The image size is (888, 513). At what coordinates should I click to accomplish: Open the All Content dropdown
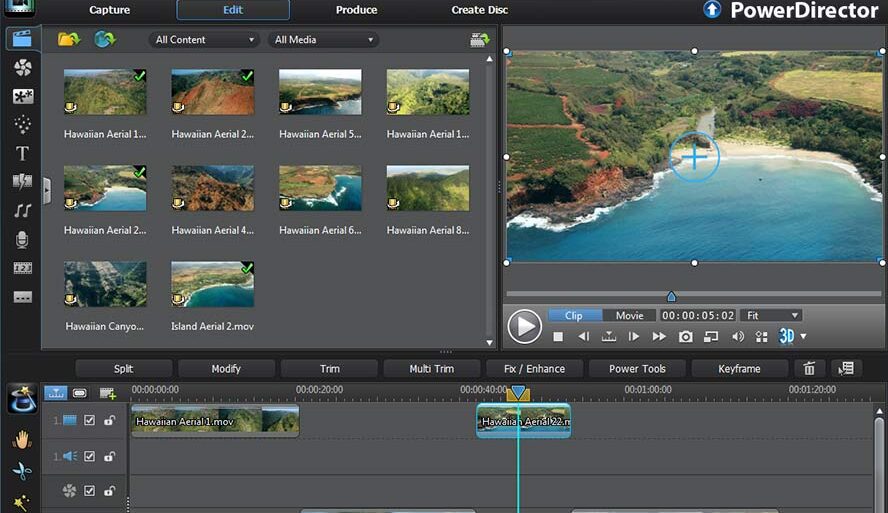point(205,40)
